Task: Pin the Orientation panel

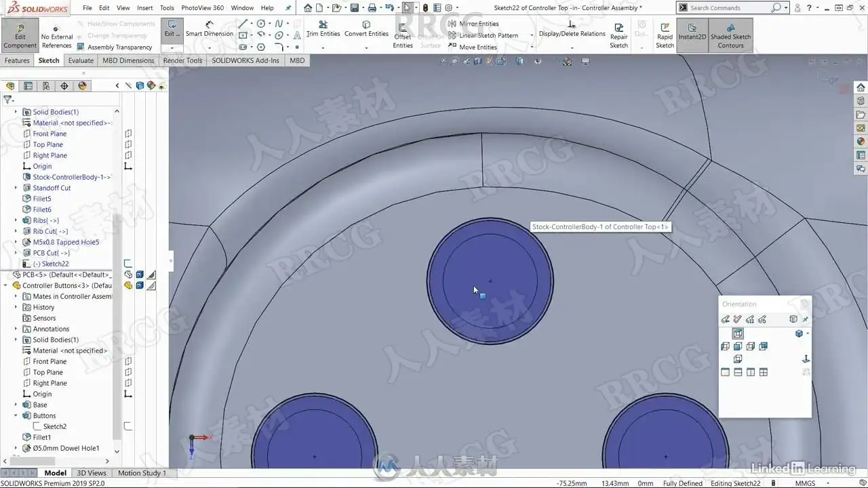Action: 806,319
